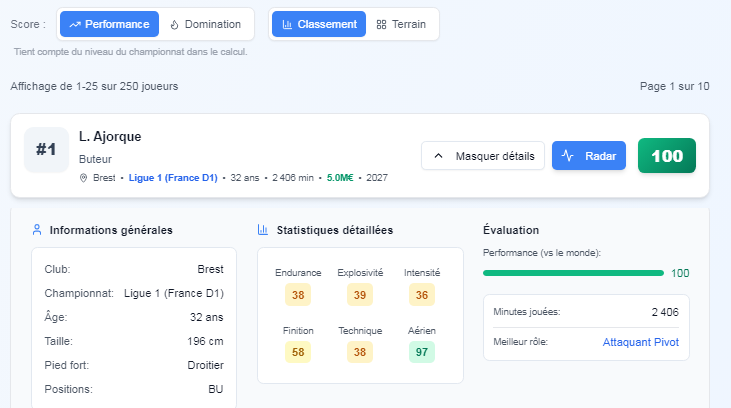Click the Technique 38 stat badge
The width and height of the screenshot is (731, 408).
tap(360, 352)
